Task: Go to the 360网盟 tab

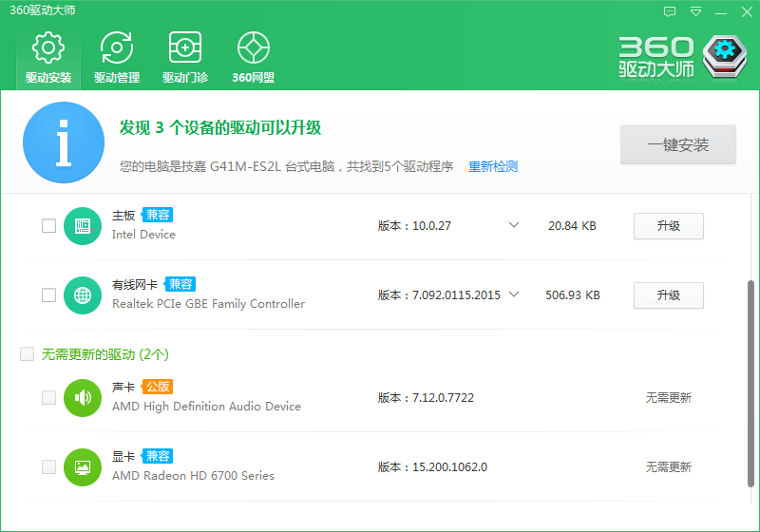Action: click(253, 58)
